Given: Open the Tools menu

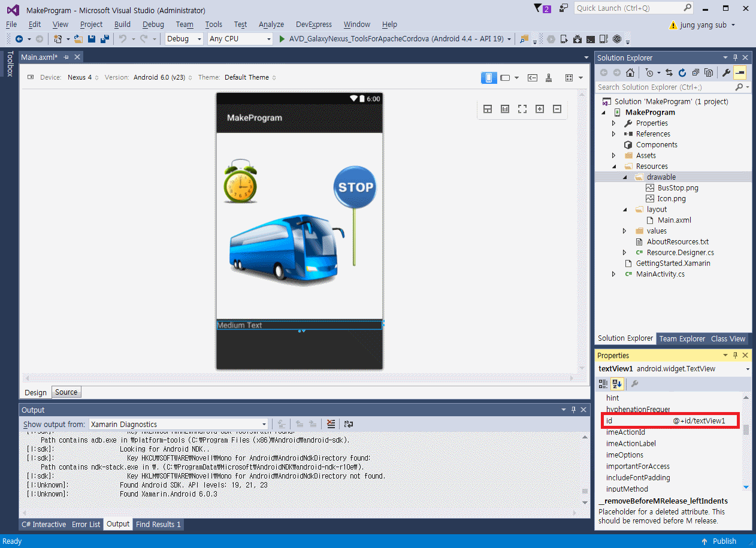Looking at the screenshot, I should pos(214,25).
